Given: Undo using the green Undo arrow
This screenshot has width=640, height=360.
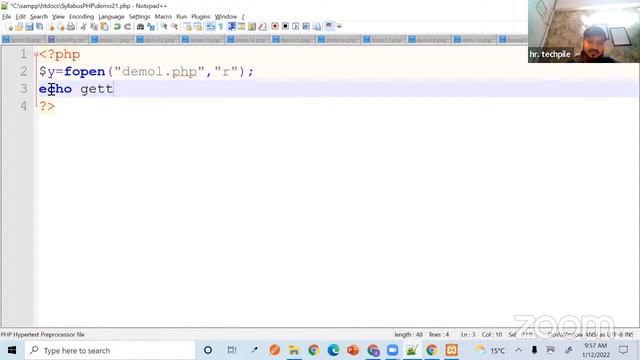Looking at the screenshot, I should 117,27.
